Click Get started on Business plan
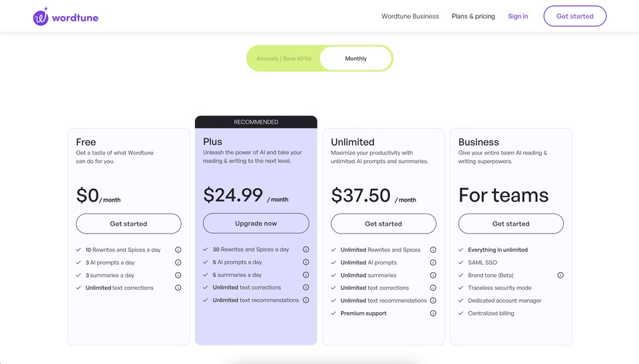This screenshot has width=639, height=364. click(511, 224)
